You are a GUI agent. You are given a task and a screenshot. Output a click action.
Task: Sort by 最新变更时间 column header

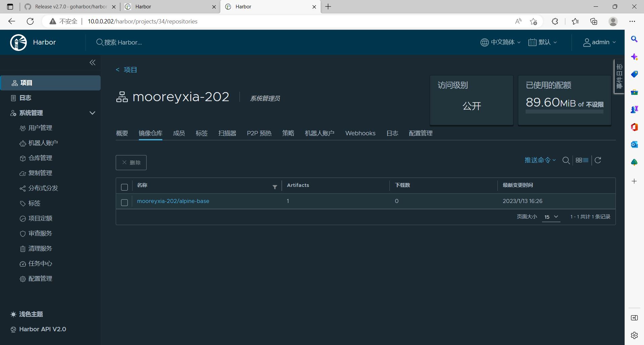coord(518,185)
